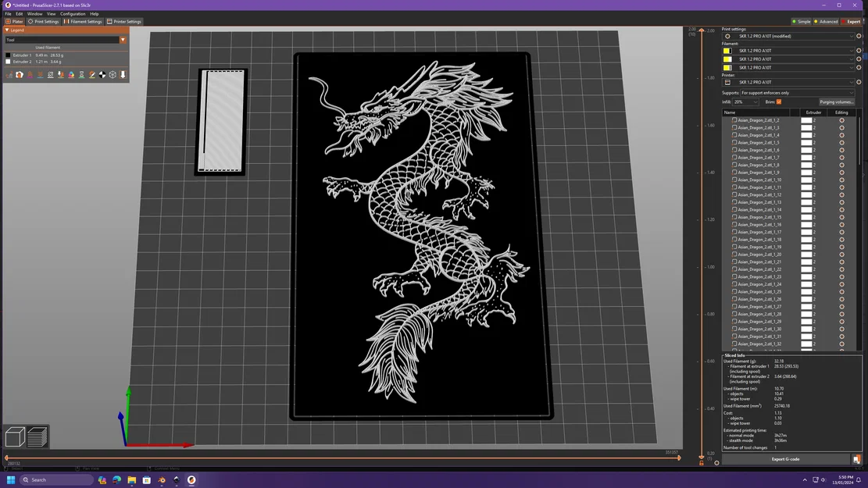This screenshot has height=488, width=868.
Task: Click horizontal moves slider right thumb
Action: [x=679, y=458]
